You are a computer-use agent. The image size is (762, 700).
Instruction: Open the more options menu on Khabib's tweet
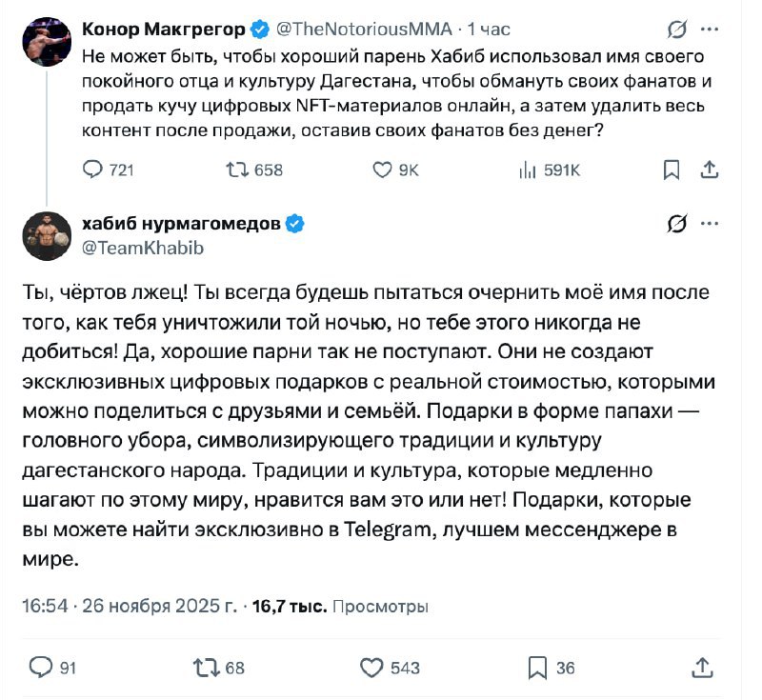click(x=709, y=225)
